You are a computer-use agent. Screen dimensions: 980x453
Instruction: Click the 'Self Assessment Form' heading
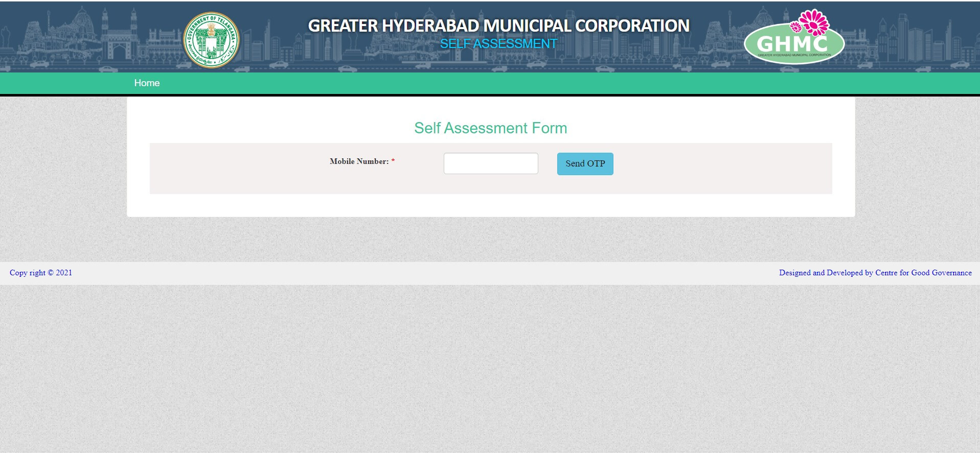[x=491, y=128]
